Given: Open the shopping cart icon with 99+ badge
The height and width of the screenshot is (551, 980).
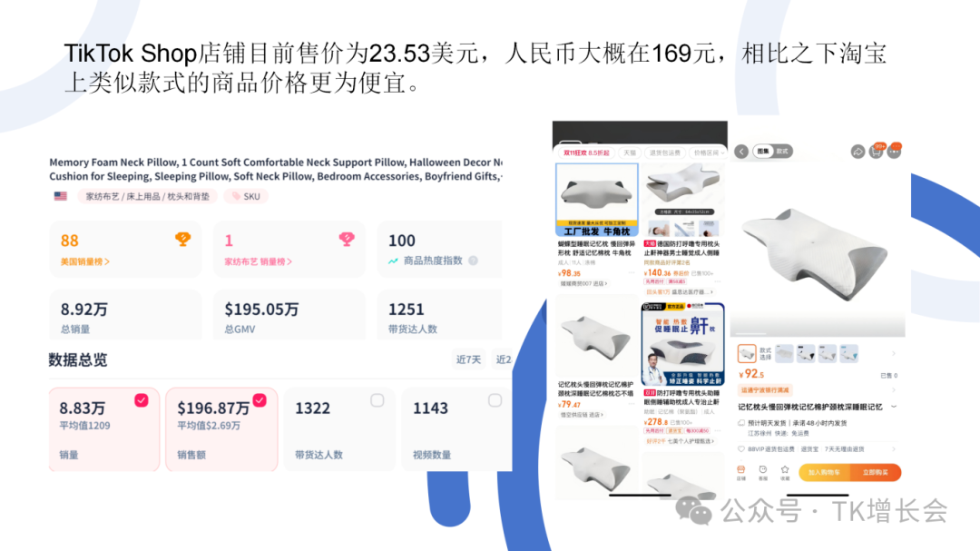Looking at the screenshot, I should tap(877, 151).
